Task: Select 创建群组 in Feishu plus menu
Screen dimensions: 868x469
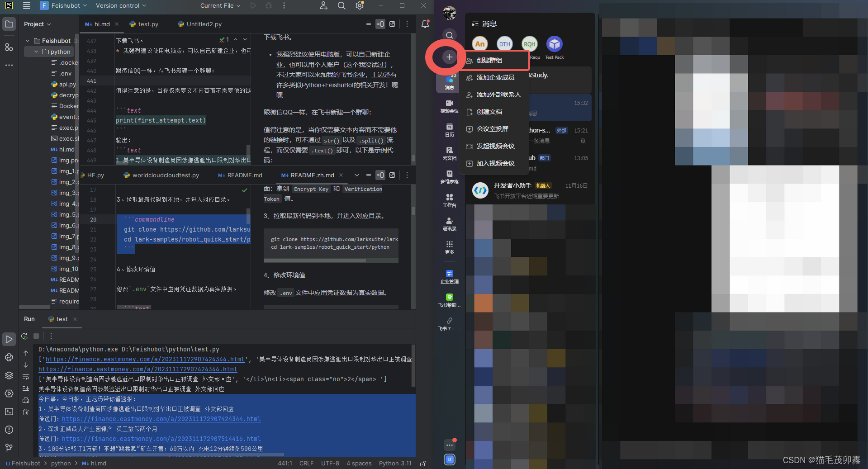Action: tap(494, 60)
